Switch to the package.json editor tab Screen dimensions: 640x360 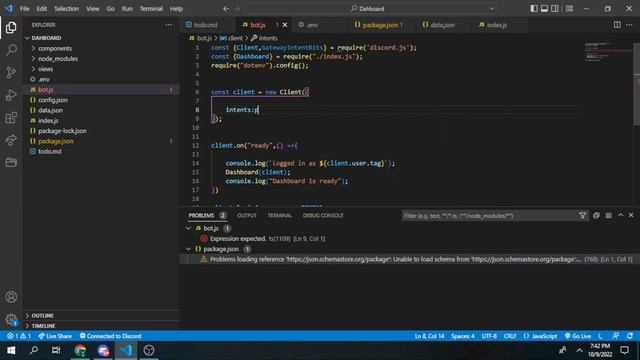tap(382, 25)
